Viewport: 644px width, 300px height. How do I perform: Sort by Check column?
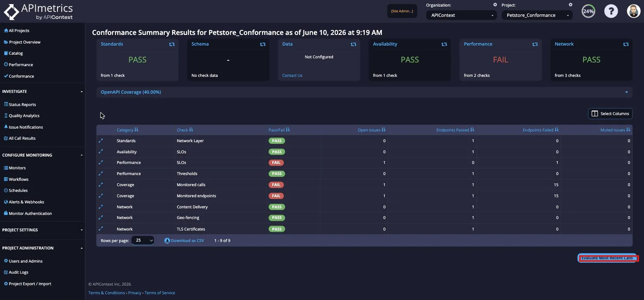185,130
